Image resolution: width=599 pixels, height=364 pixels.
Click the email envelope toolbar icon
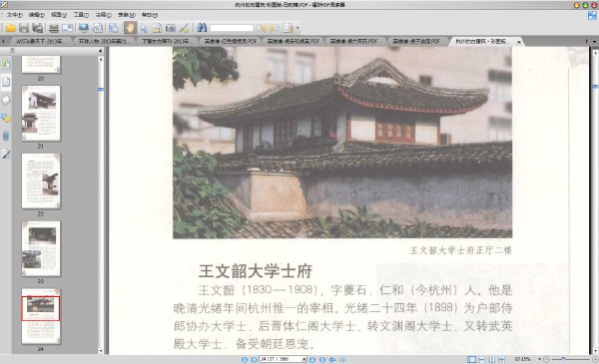pyautogui.click(x=67, y=28)
